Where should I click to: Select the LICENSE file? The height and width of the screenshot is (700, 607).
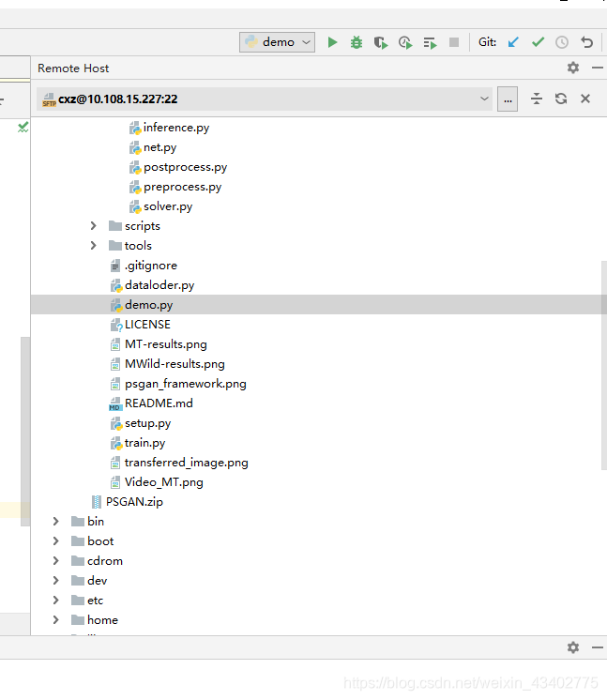[x=140, y=325]
